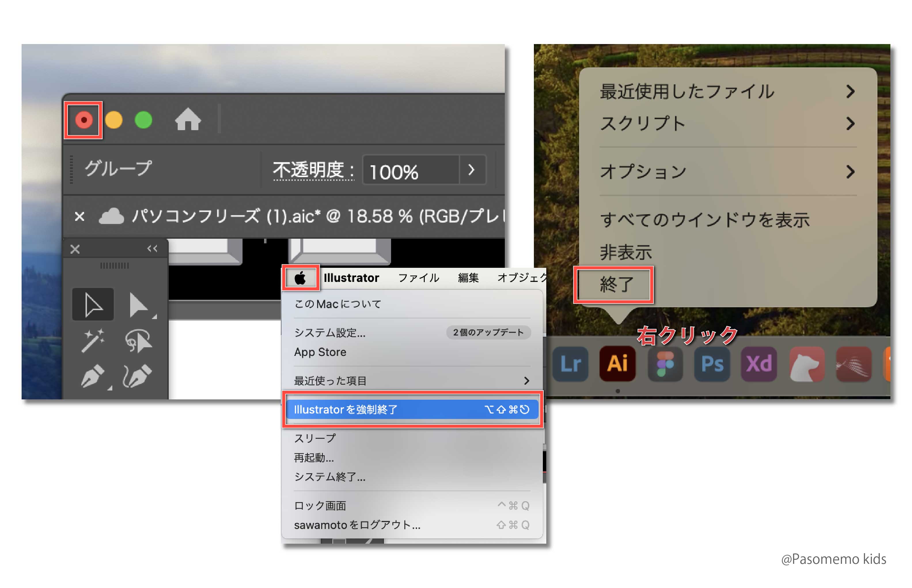Choose スリープ in Apple menu
The width and height of the screenshot is (912, 588).
[x=412, y=438]
